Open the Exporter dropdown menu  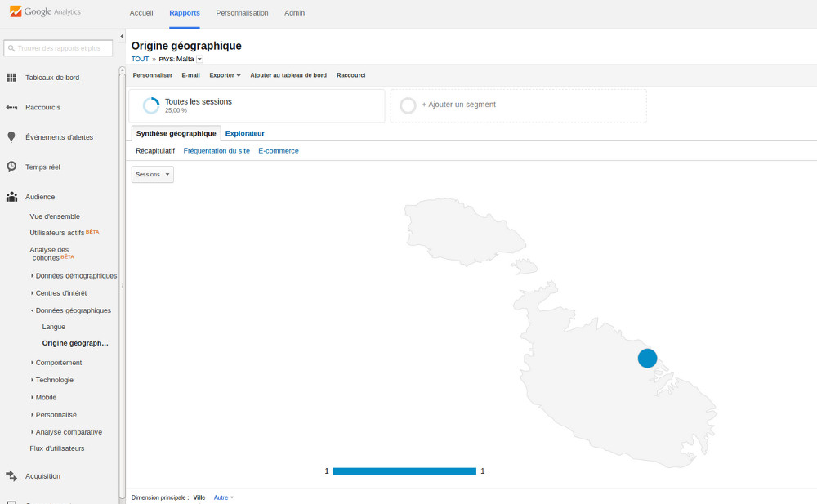tap(225, 75)
